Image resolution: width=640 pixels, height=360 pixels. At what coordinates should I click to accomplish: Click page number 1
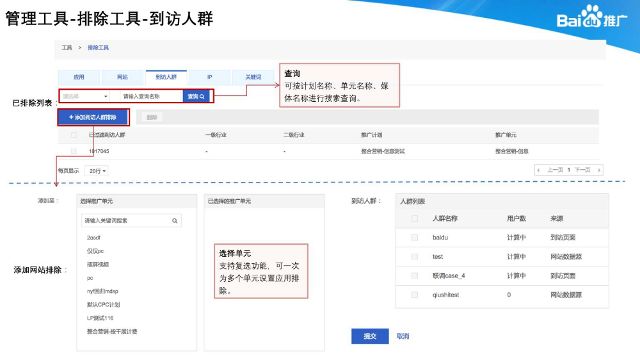[569, 170]
